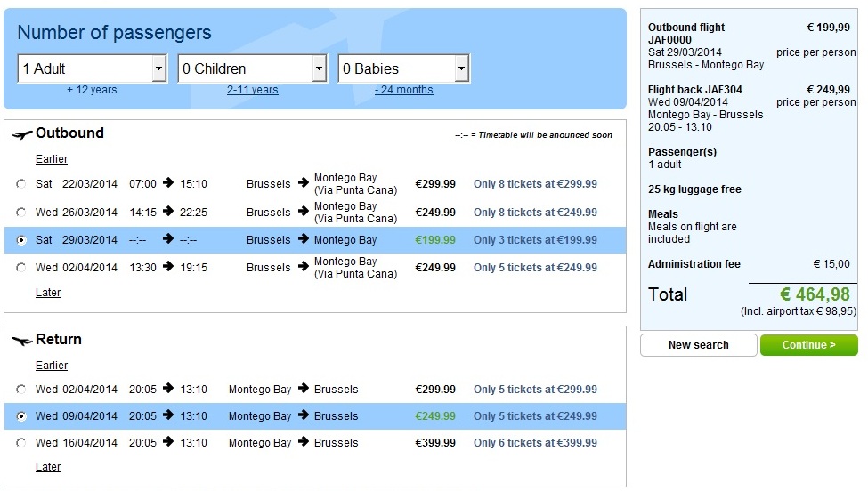Select outbound flight Wed 02/04/2014

click(21, 268)
